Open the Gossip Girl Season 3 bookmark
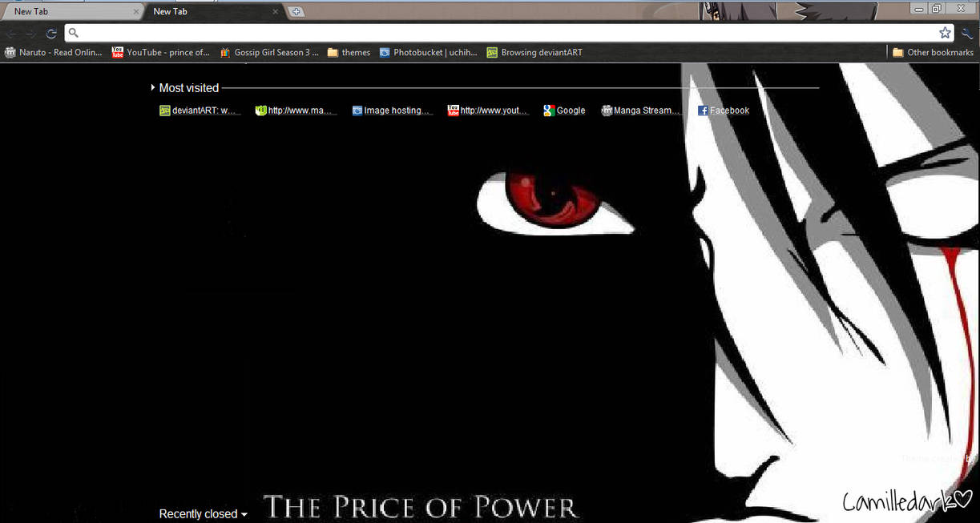The width and height of the screenshot is (980, 523). pos(268,53)
